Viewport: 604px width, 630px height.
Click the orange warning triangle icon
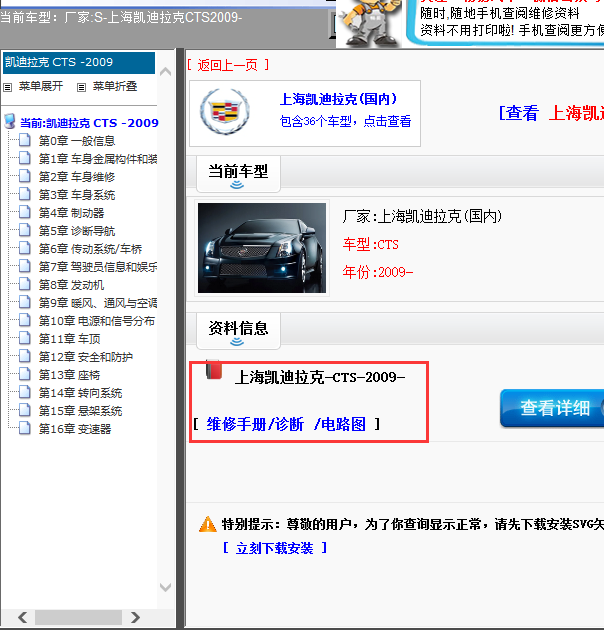click(x=208, y=524)
